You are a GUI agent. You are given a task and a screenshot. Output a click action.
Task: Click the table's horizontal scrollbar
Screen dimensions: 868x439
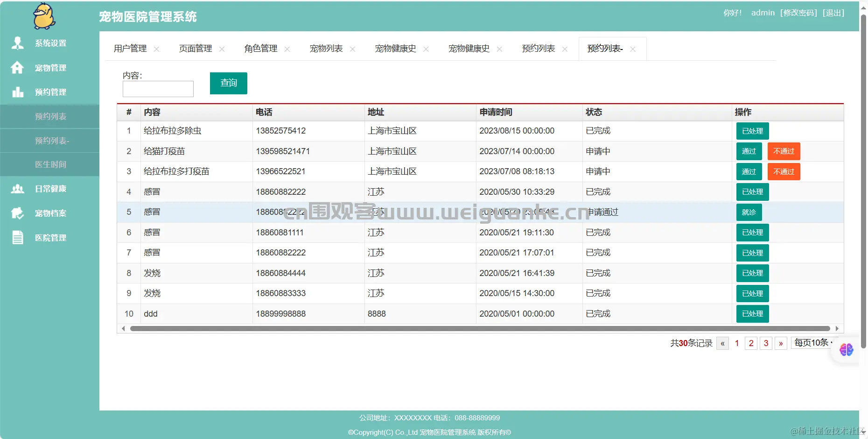pyautogui.click(x=480, y=329)
